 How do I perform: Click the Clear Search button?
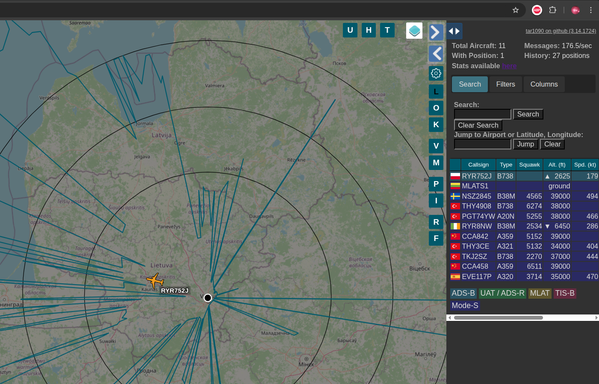coord(478,125)
